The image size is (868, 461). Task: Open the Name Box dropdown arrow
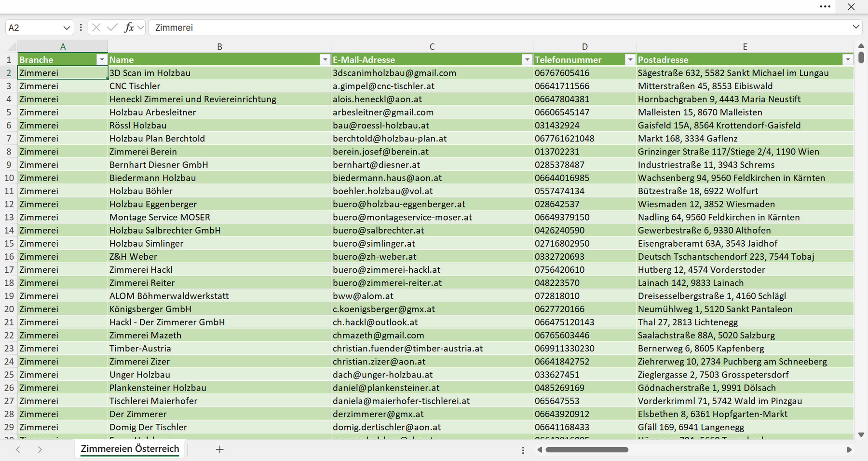[67, 28]
